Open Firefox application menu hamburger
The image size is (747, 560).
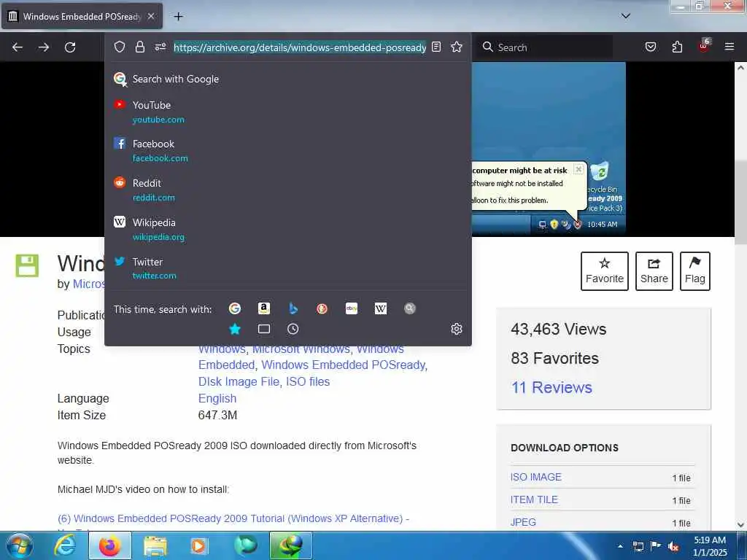[x=729, y=47]
